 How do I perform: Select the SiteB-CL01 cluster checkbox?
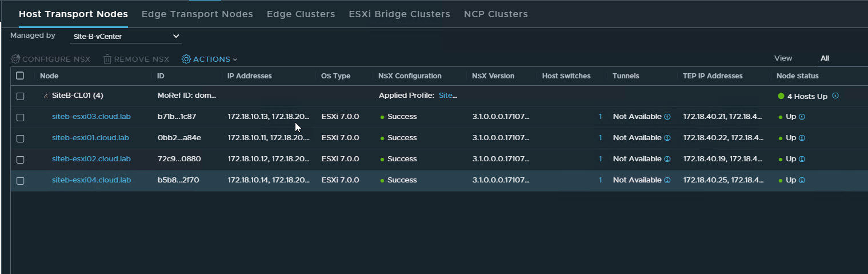20,96
